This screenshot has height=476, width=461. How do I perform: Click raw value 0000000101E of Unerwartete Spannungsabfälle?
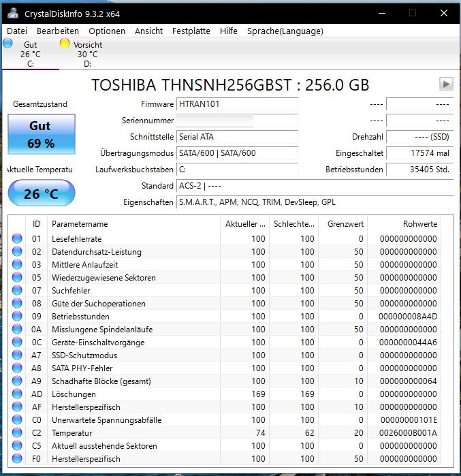tap(409, 420)
